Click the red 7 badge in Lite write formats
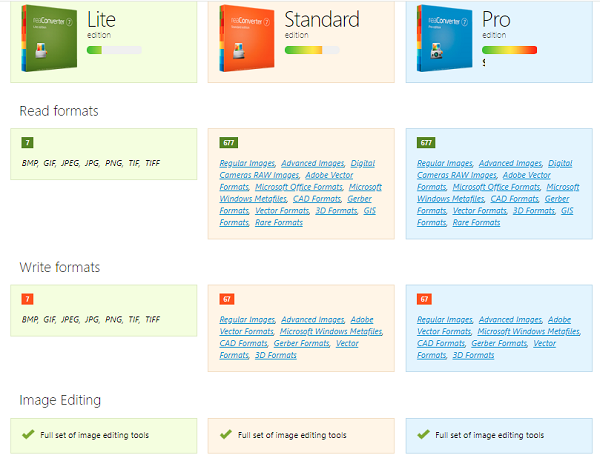The width and height of the screenshot is (600, 461). (x=28, y=299)
